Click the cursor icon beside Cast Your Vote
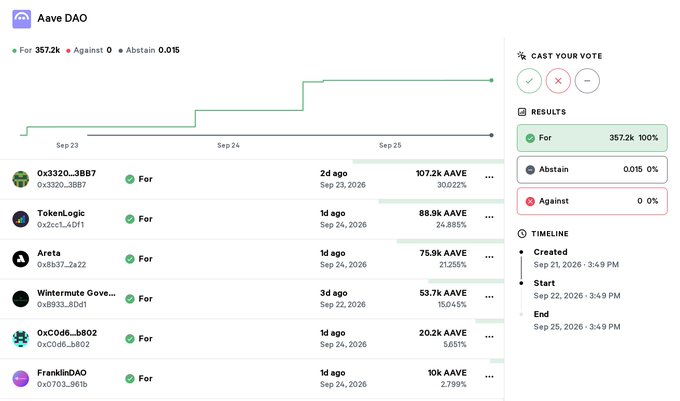Screen dimensions: 680x401 [x=522, y=55]
